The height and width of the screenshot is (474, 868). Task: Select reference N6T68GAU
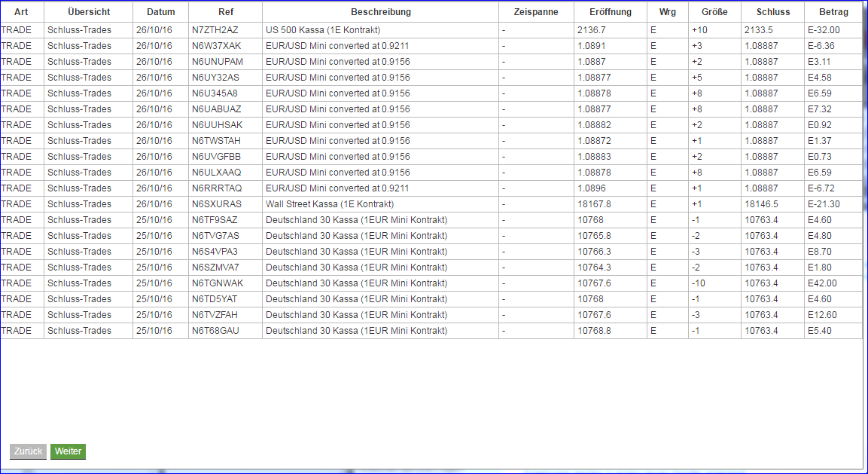click(x=216, y=330)
